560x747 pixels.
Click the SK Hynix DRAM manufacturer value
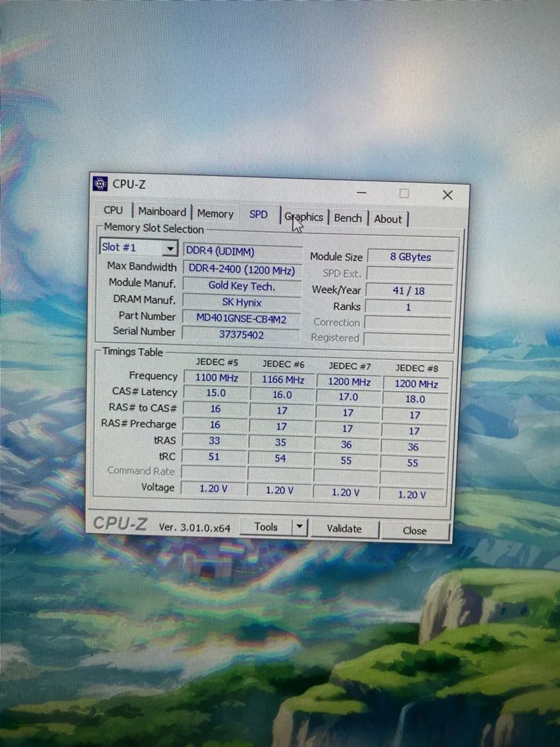tap(242, 302)
